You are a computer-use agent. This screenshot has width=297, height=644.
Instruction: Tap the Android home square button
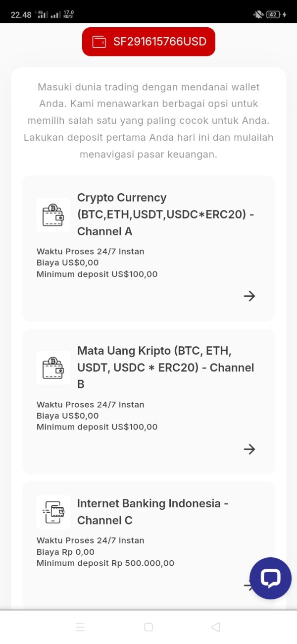(x=148, y=627)
